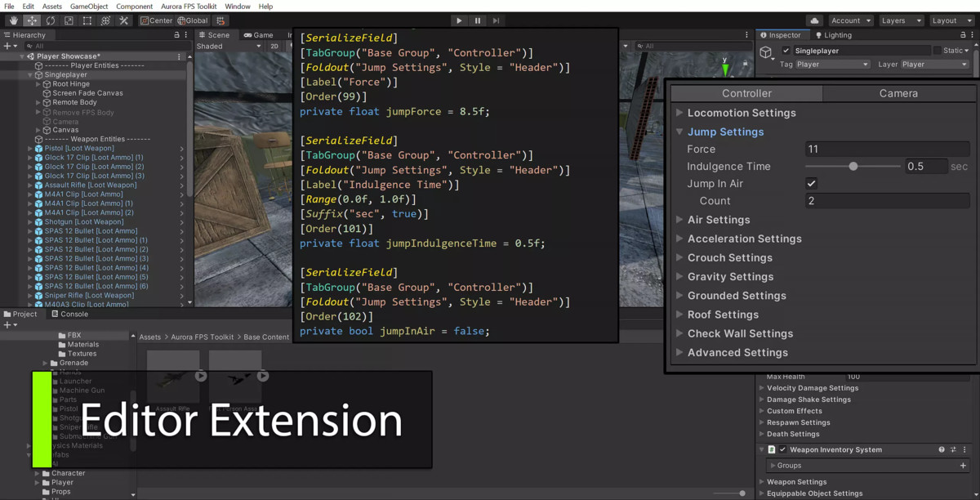Screen dimensions: 980x500
Task: Select the Hand tool in the toolbar
Action: [x=14, y=20]
